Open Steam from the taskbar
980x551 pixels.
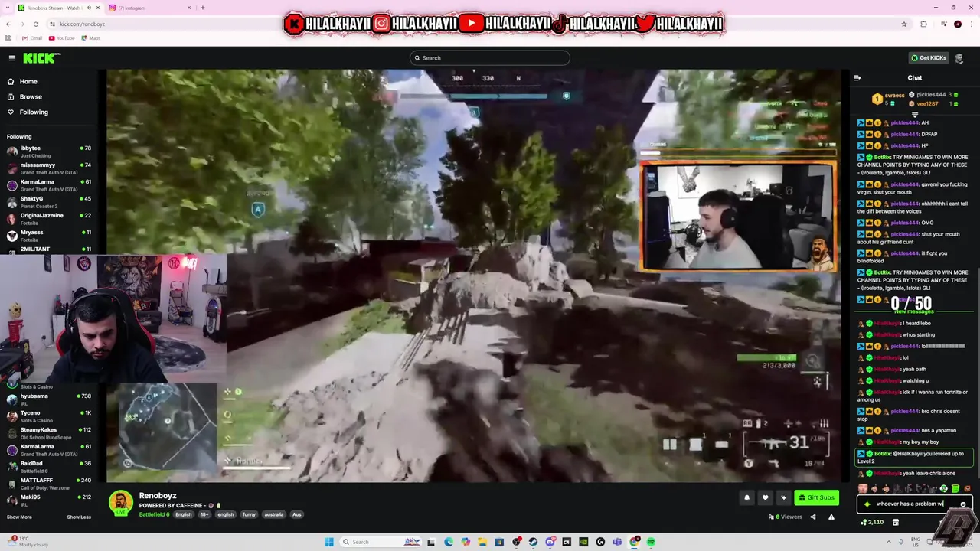coord(534,542)
